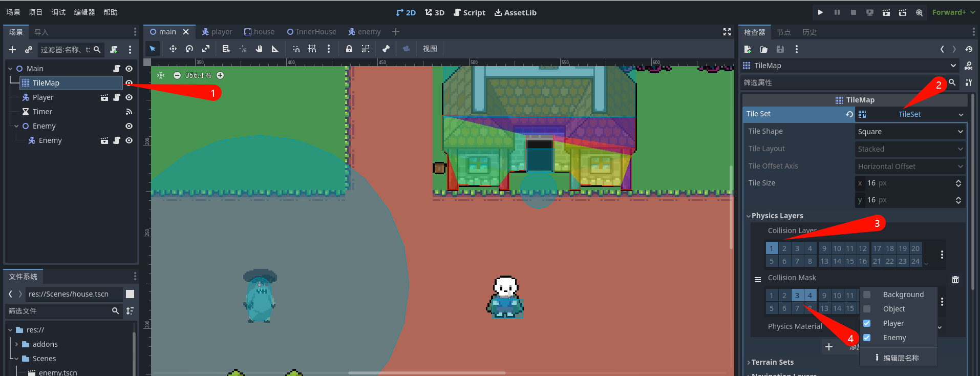Toggle visibility of Player node
The width and height of the screenshot is (980, 376).
tap(129, 97)
